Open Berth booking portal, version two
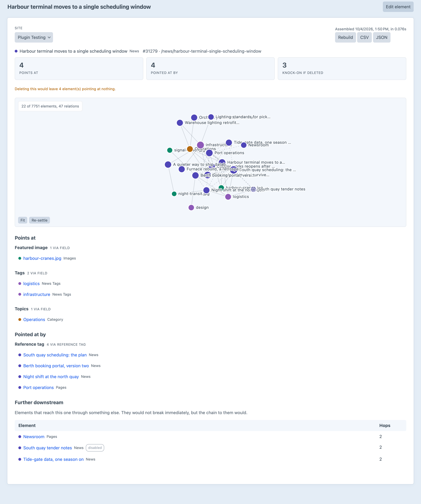The width and height of the screenshot is (421, 504). click(x=56, y=366)
